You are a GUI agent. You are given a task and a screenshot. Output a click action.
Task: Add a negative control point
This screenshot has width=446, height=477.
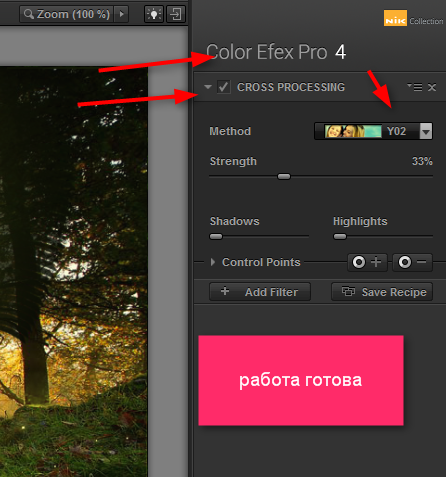coord(412,262)
